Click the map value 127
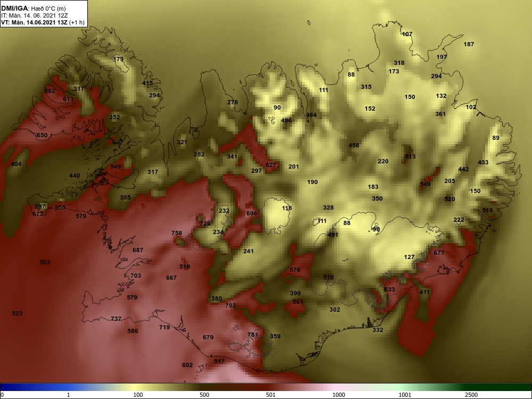This screenshot has width=532, height=399. point(409,257)
